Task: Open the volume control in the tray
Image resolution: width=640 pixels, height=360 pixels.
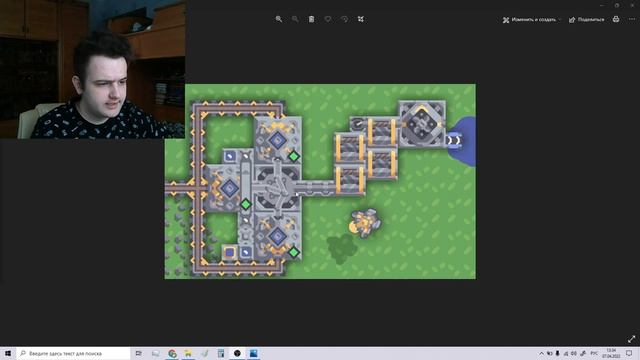Action: (574, 353)
